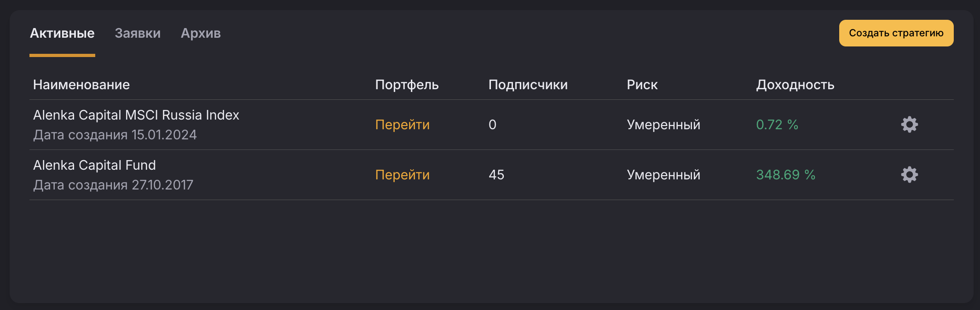Open the Активные tab

62,33
